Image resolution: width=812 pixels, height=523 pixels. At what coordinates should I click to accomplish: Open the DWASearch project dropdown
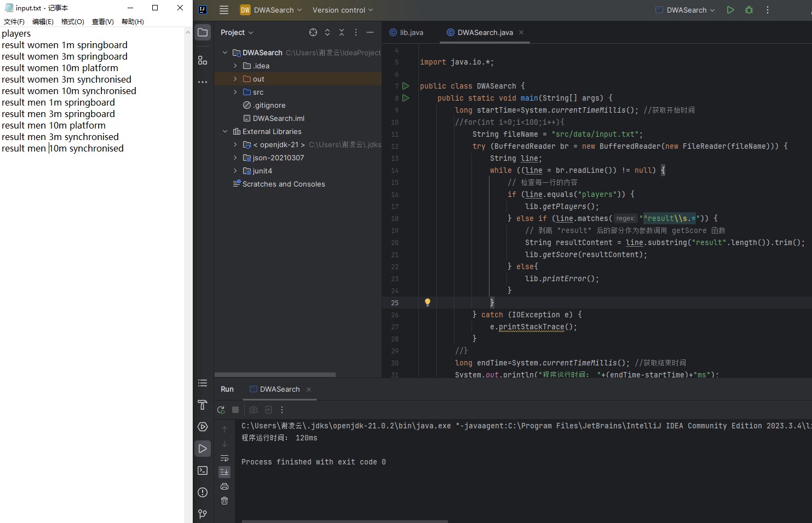(271, 10)
